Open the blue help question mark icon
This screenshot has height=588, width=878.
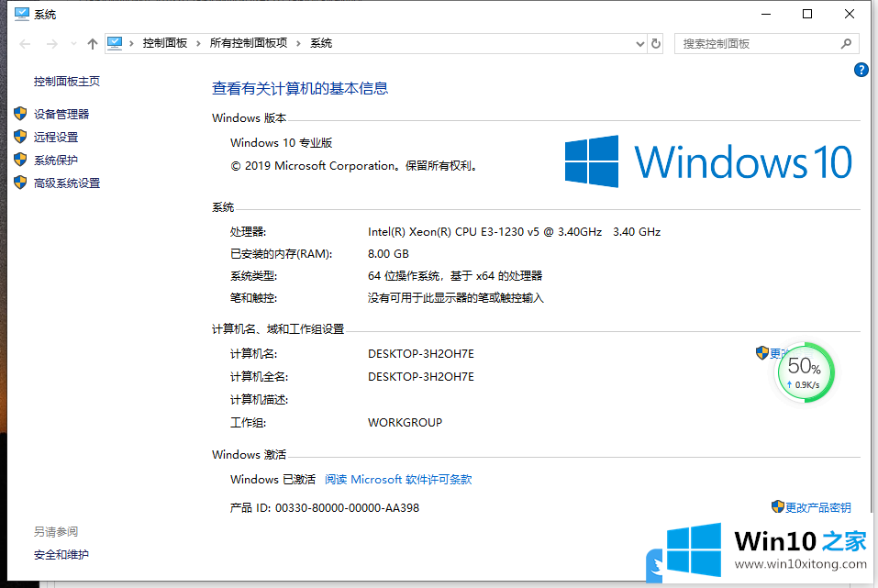(861, 70)
